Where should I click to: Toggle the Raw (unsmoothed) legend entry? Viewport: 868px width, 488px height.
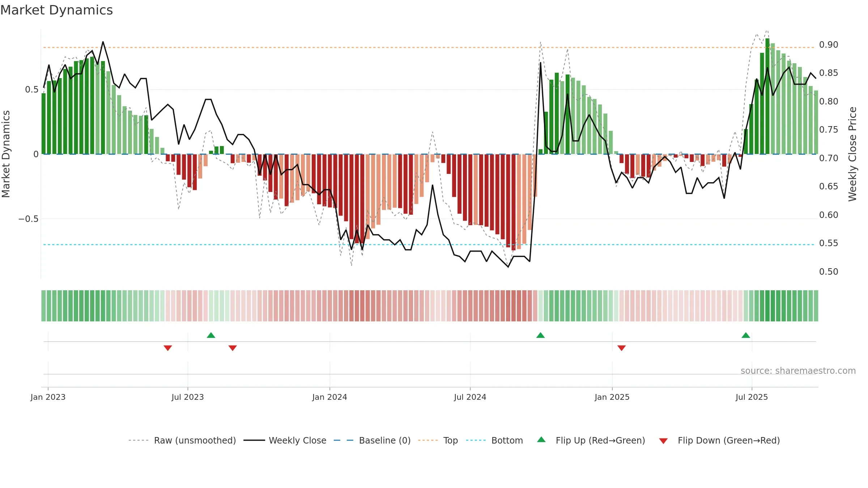pos(182,440)
